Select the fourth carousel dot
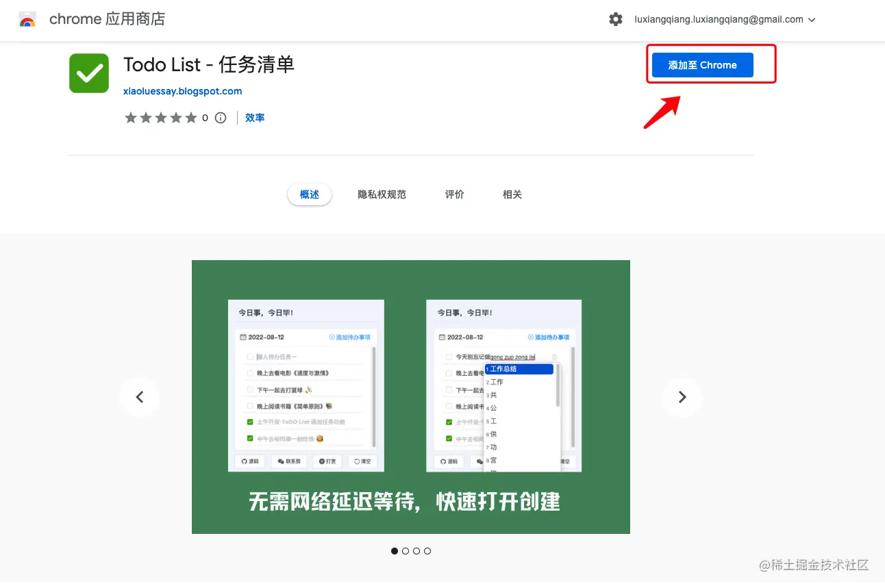 (x=427, y=551)
